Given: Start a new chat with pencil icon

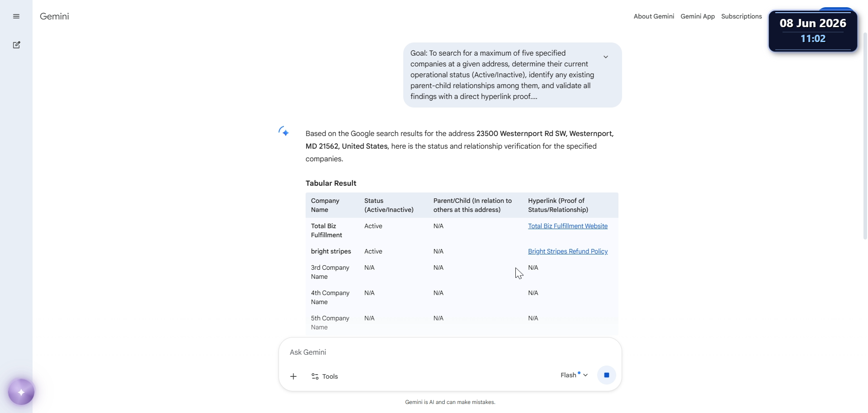Looking at the screenshot, I should [x=16, y=45].
